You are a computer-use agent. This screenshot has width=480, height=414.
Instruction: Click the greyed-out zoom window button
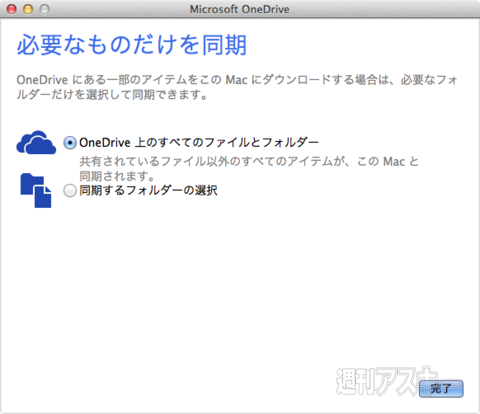(x=44, y=9)
